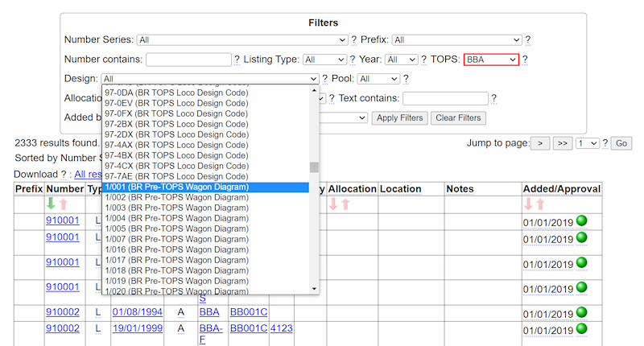Click the pink up arrow under Number

tap(63, 204)
